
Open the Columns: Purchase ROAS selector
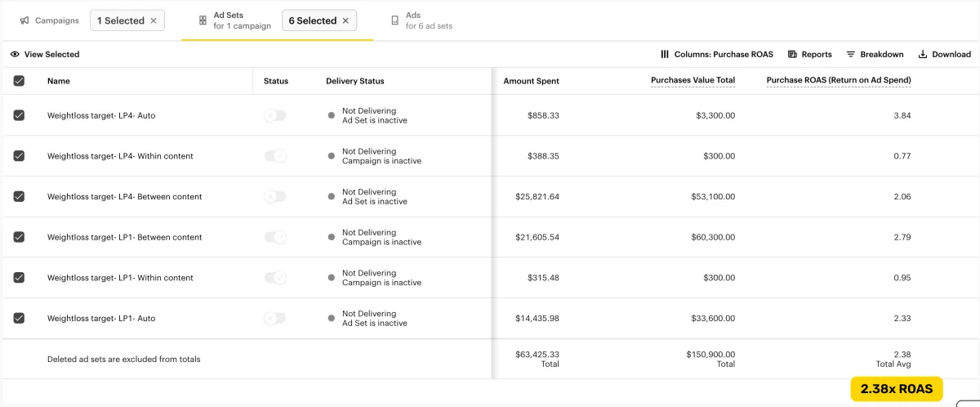point(716,55)
